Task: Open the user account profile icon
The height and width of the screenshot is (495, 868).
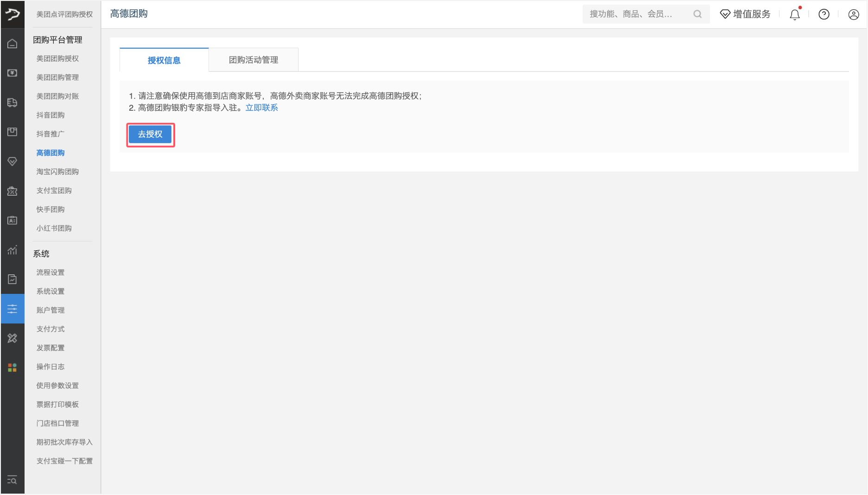Action: (853, 14)
